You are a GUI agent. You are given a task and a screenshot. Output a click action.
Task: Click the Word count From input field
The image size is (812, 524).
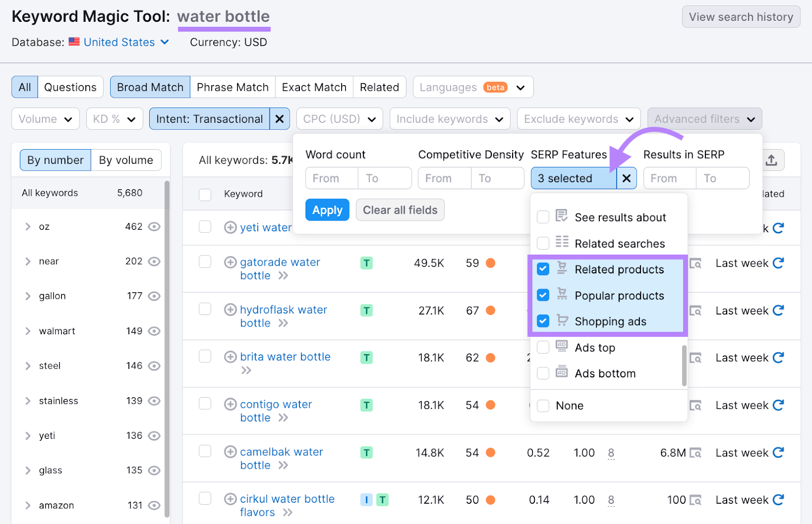[x=331, y=178]
